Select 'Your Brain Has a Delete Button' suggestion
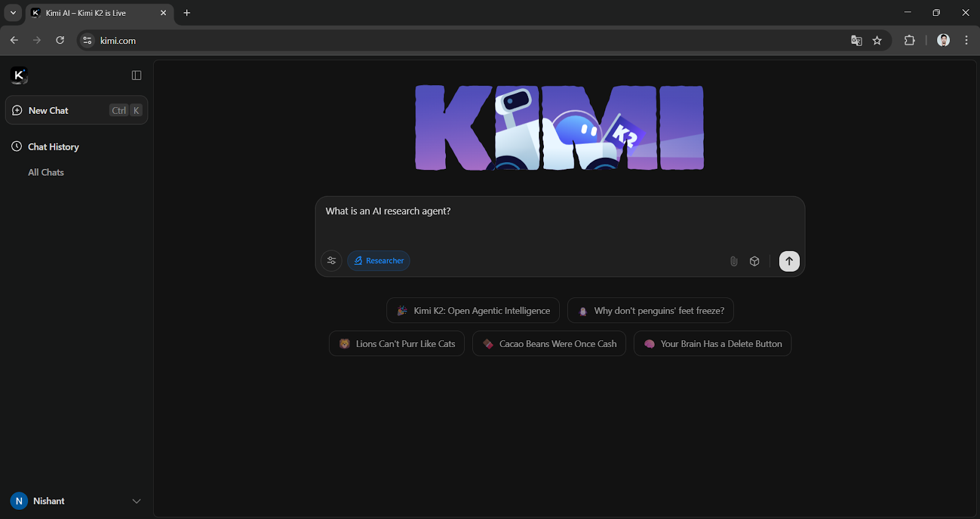 pyautogui.click(x=712, y=343)
